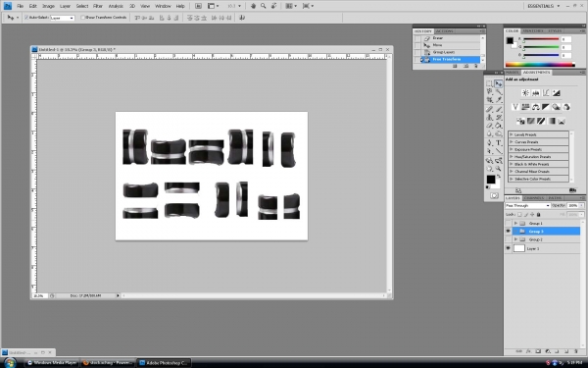588x368 pixels.
Task: Hide the Group 3 layer
Action: tap(508, 232)
